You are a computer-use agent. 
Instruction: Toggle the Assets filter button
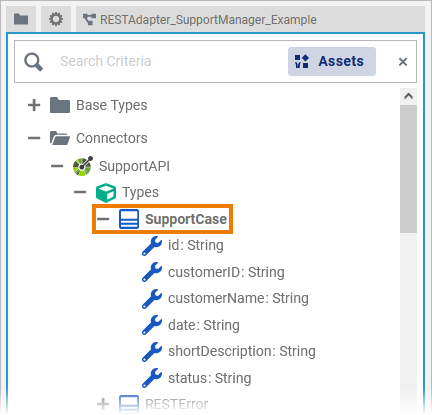[x=332, y=61]
